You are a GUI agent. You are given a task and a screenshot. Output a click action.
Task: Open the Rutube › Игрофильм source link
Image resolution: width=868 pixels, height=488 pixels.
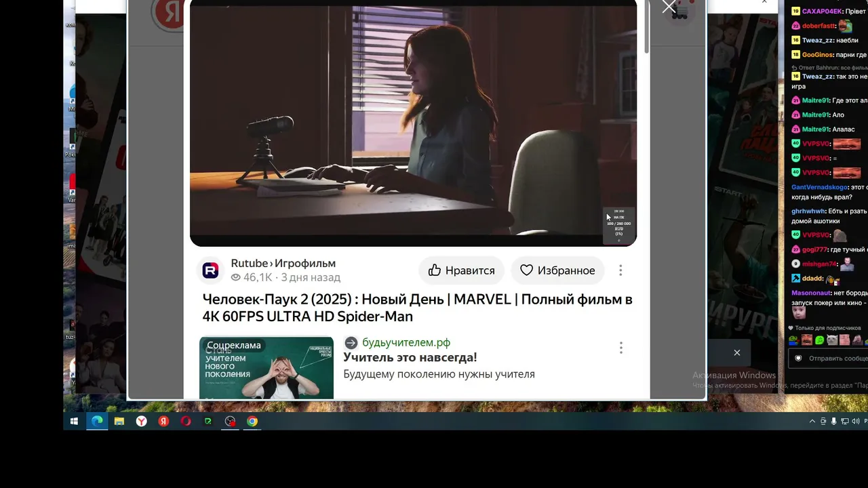(283, 263)
